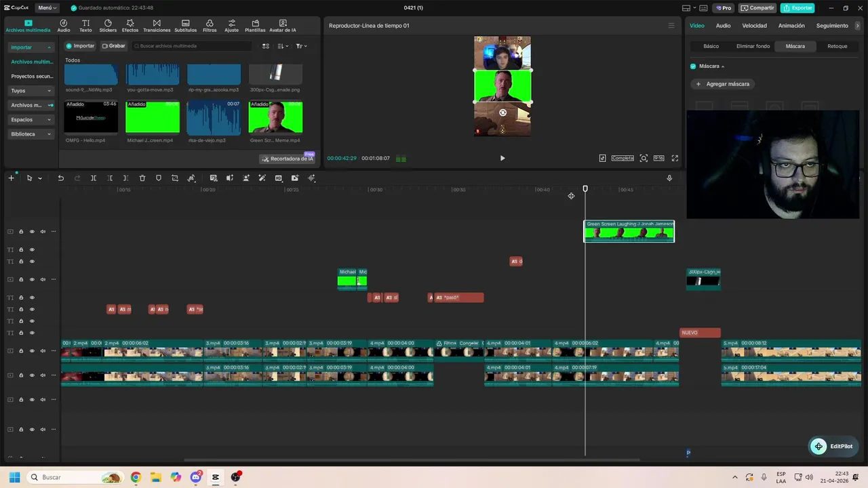This screenshot has width=868, height=488.
Task: Open the 9:16 aspect ratio selector
Action: click(x=658, y=158)
